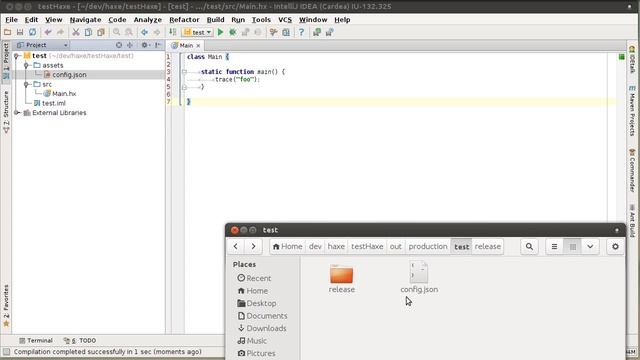This screenshot has width=640, height=360.
Task: Toggle the Ant Build tool window stripe
Action: point(632,221)
